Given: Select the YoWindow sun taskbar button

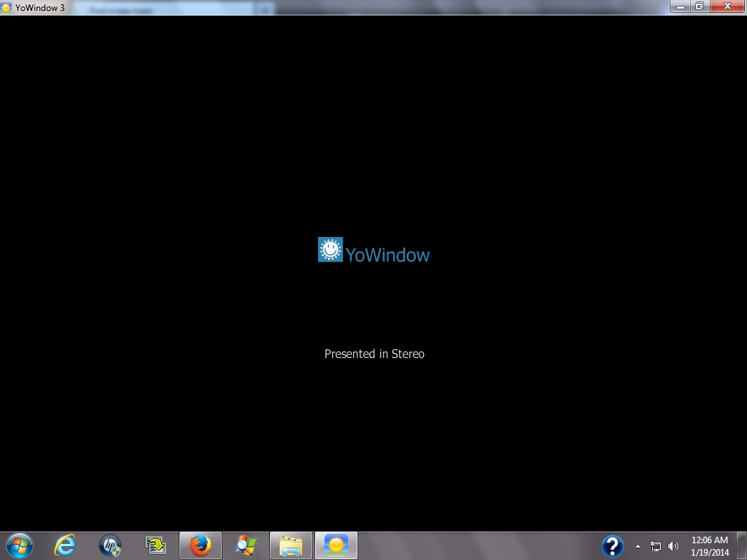Looking at the screenshot, I should (336, 545).
